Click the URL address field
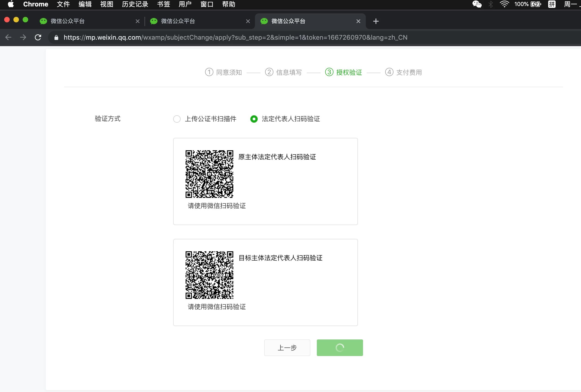Image resolution: width=581 pixels, height=392 pixels. (235, 37)
